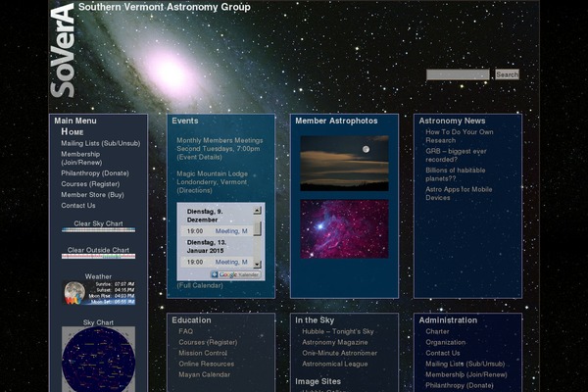The image size is (588, 392).
Task: Open the Mission Control link
Action: pos(203,353)
